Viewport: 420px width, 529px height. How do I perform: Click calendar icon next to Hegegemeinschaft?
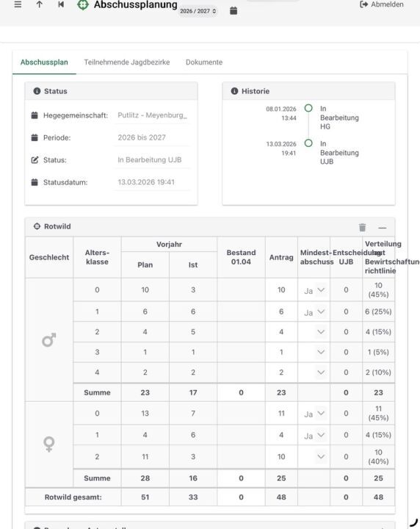pyautogui.click(x=35, y=115)
